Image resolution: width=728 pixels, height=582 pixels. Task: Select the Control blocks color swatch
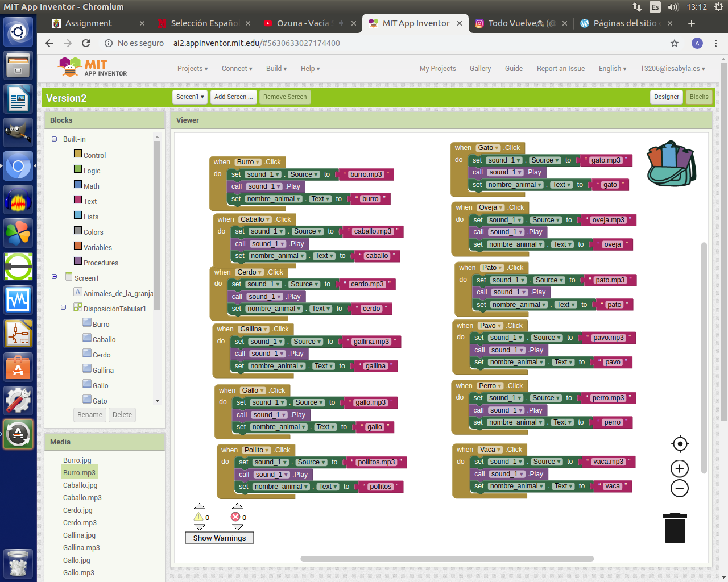[78, 153]
